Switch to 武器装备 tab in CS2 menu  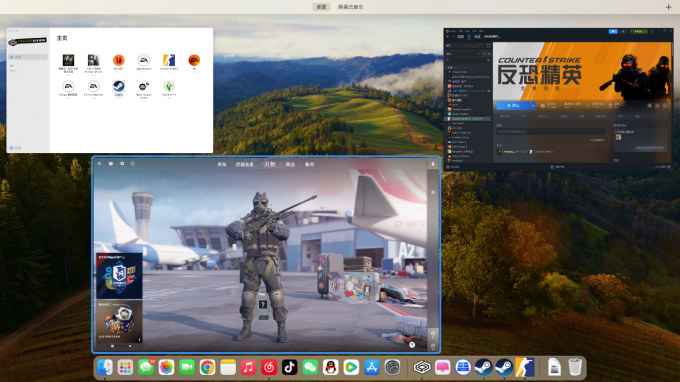pyautogui.click(x=245, y=164)
